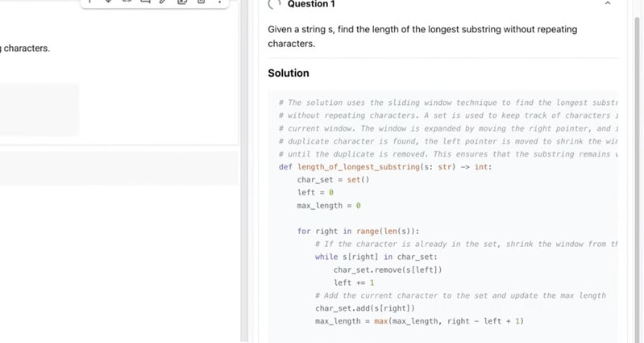This screenshot has width=644, height=343.
Task: Click the 'characters.' text in left panel
Action: (26, 48)
